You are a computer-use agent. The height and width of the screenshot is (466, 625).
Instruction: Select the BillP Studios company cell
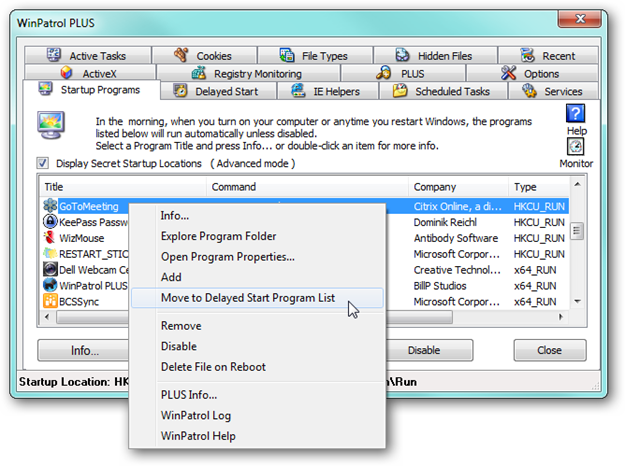pyautogui.click(x=440, y=286)
